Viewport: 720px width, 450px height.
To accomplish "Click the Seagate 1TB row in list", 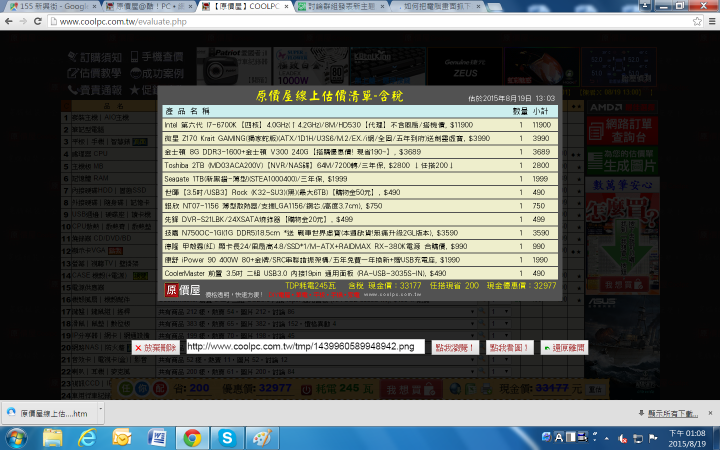I will [360, 179].
